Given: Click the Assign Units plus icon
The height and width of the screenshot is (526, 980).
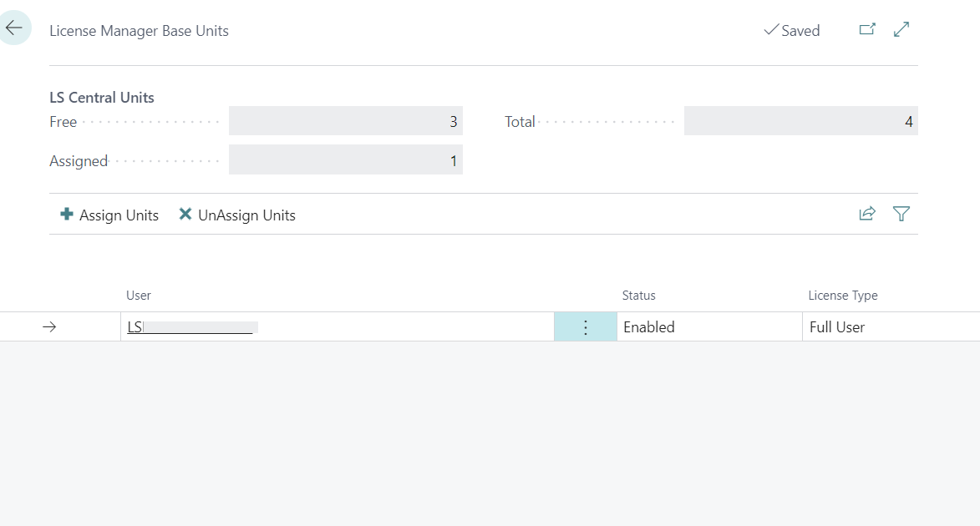Looking at the screenshot, I should 67,215.
